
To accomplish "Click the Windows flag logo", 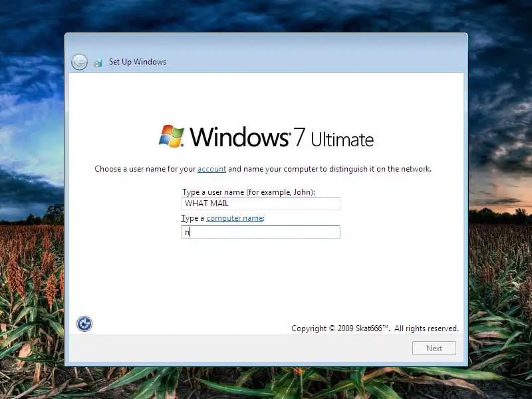I will pyautogui.click(x=172, y=136).
